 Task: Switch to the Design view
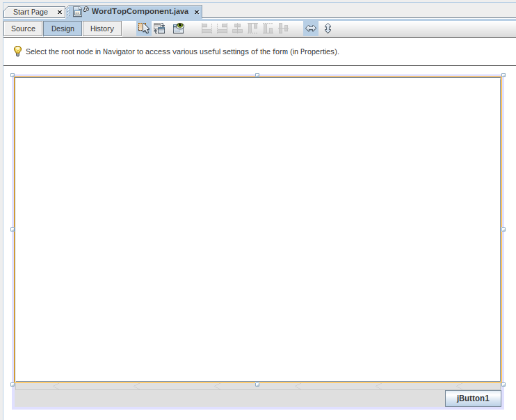[63, 29]
